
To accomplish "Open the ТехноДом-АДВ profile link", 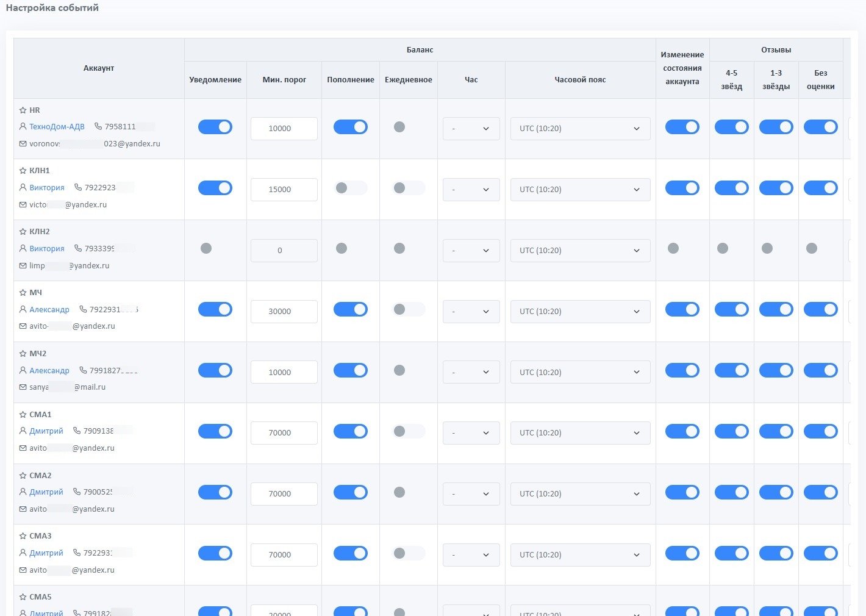I will pos(57,127).
